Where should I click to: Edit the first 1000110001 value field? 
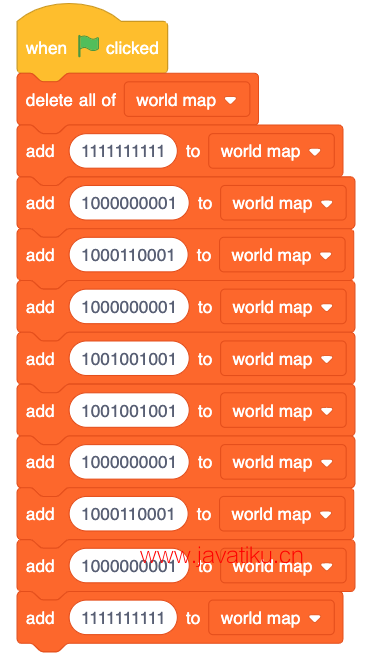[128, 255]
